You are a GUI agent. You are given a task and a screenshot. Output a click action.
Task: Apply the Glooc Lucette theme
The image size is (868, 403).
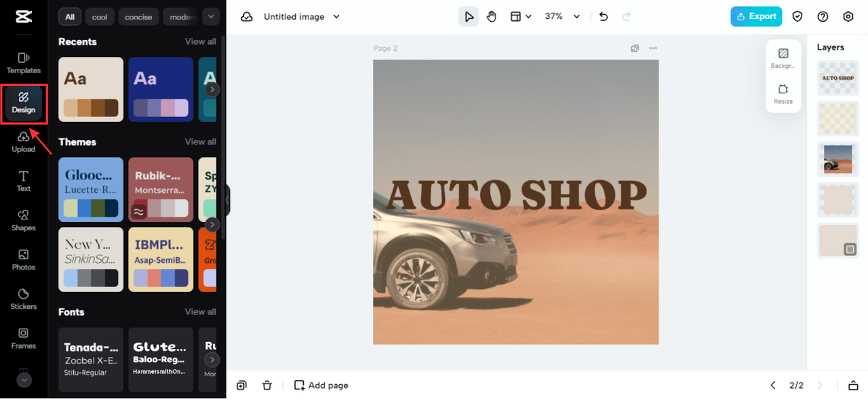(x=91, y=190)
